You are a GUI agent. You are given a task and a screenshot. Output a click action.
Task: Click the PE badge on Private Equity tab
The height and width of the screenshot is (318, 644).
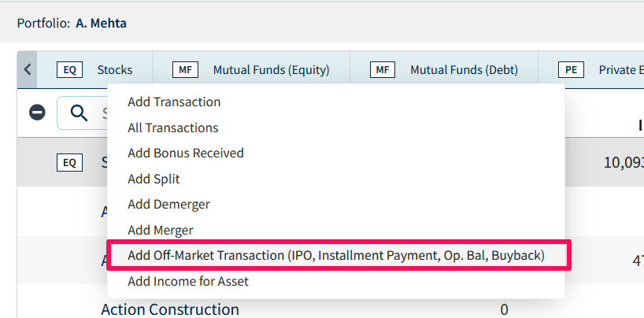click(x=571, y=70)
